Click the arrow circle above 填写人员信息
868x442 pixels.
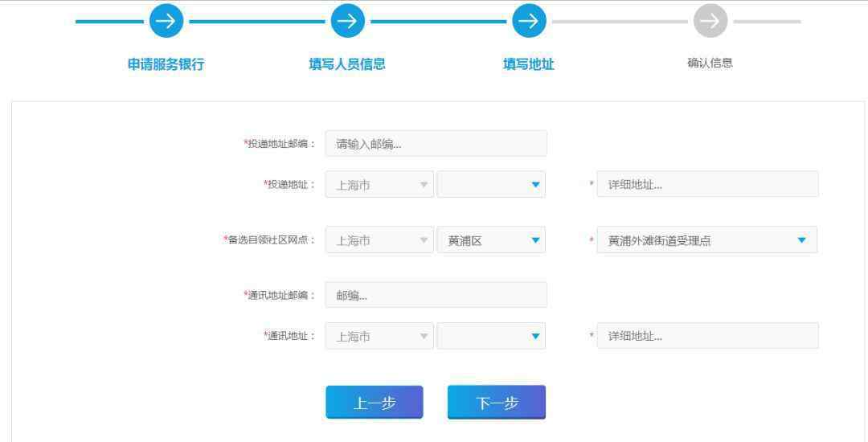click(x=348, y=21)
